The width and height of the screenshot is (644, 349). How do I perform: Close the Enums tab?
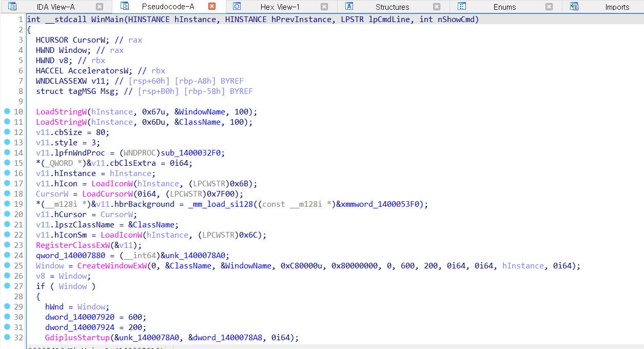point(549,7)
